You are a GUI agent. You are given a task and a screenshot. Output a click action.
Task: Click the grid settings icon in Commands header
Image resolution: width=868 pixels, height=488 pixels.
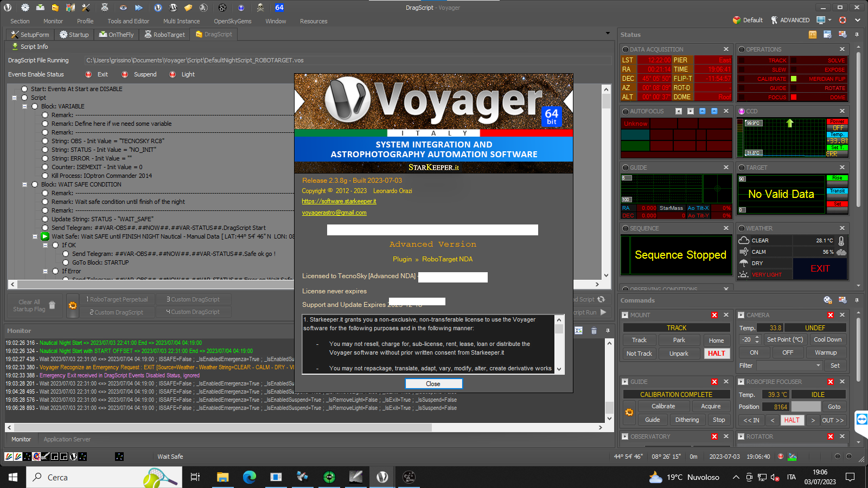point(843,300)
